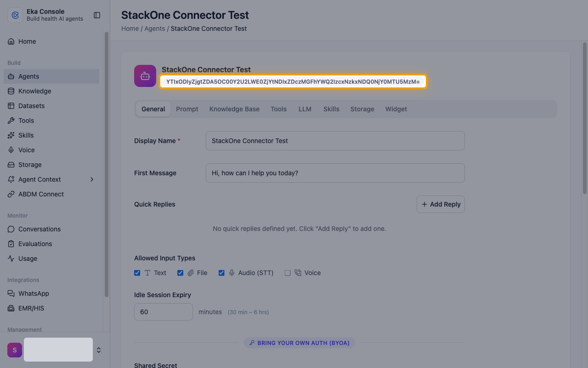
Task: Enable the Voice input type checkbox
Action: pyautogui.click(x=288, y=273)
